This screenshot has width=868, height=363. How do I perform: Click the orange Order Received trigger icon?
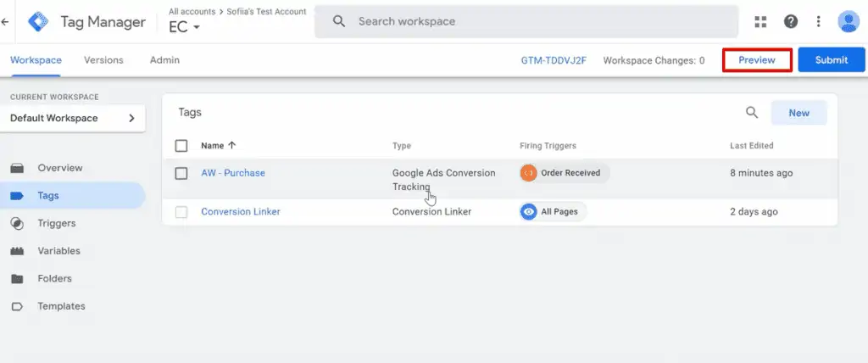[x=529, y=173]
